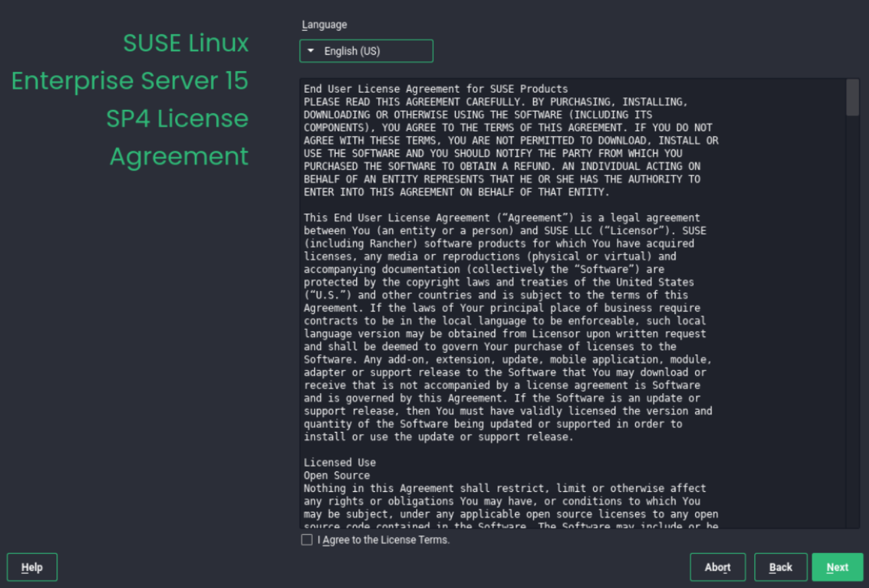
Task: Open the Language dropdown showing English (US)
Action: 366,51
